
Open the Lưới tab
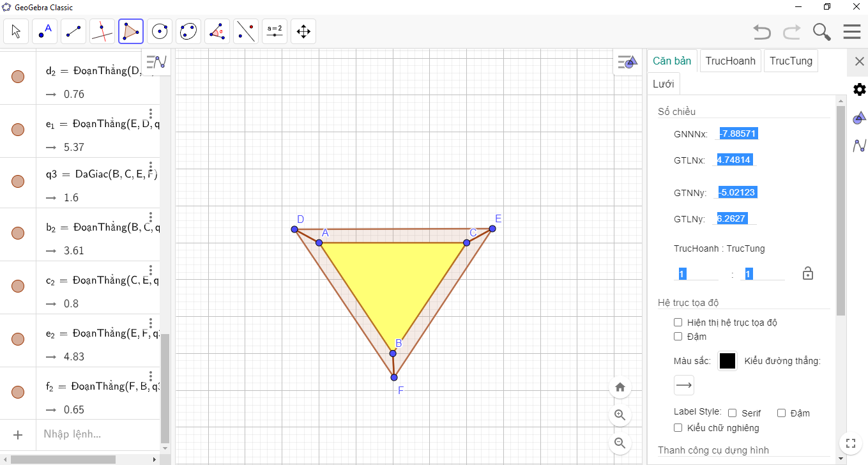[662, 84]
